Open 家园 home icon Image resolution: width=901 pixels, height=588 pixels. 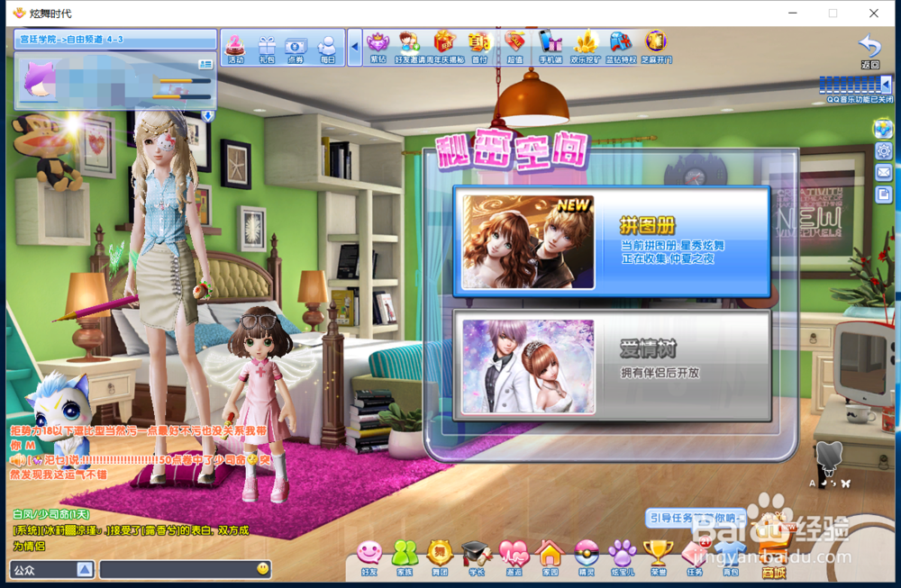(x=550, y=558)
